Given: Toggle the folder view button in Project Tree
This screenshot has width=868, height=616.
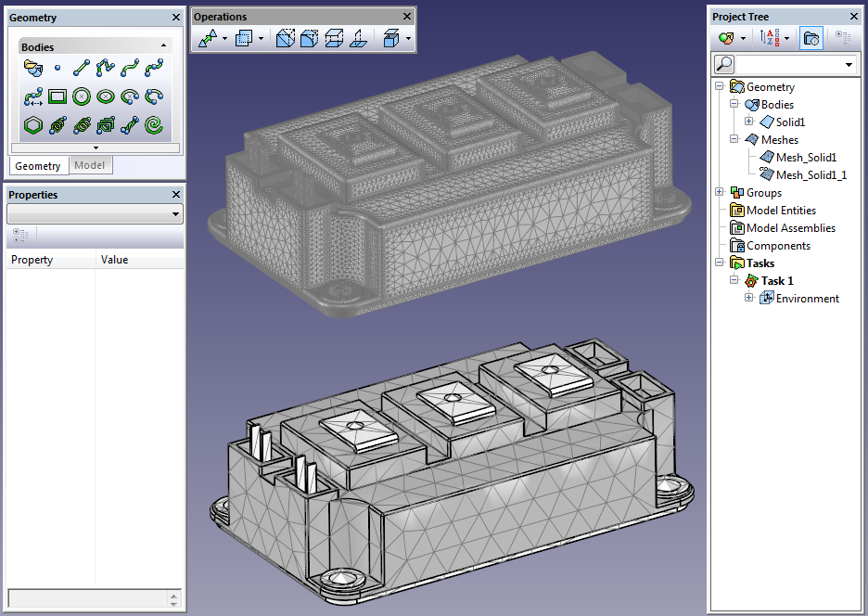Looking at the screenshot, I should [x=811, y=38].
